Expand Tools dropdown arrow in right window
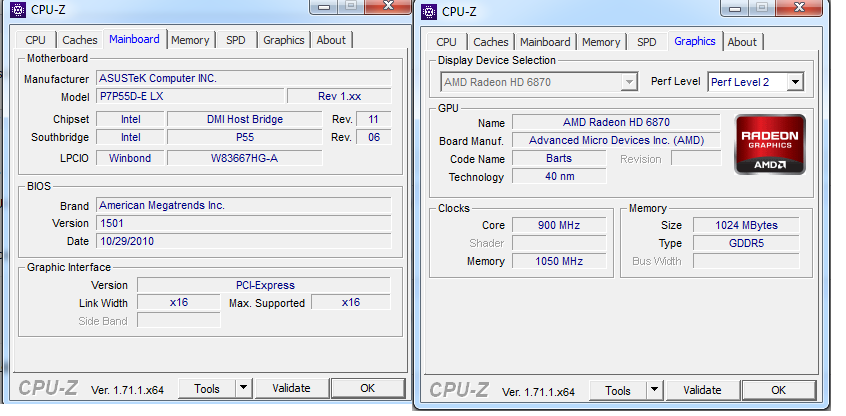 click(x=654, y=390)
